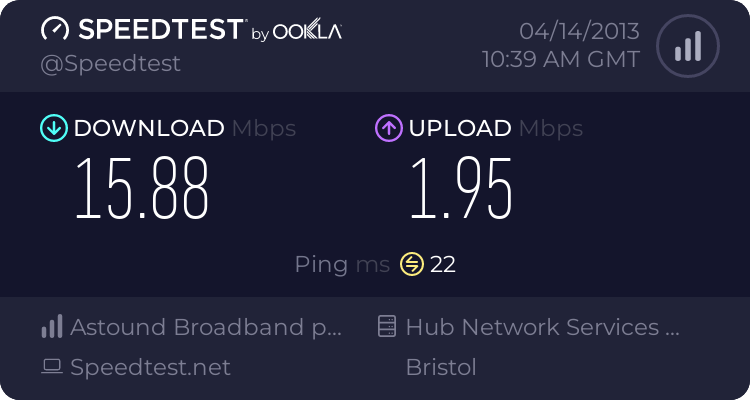This screenshot has height=400, width=750.
Task: Click the server rack icon
Action: (386, 327)
